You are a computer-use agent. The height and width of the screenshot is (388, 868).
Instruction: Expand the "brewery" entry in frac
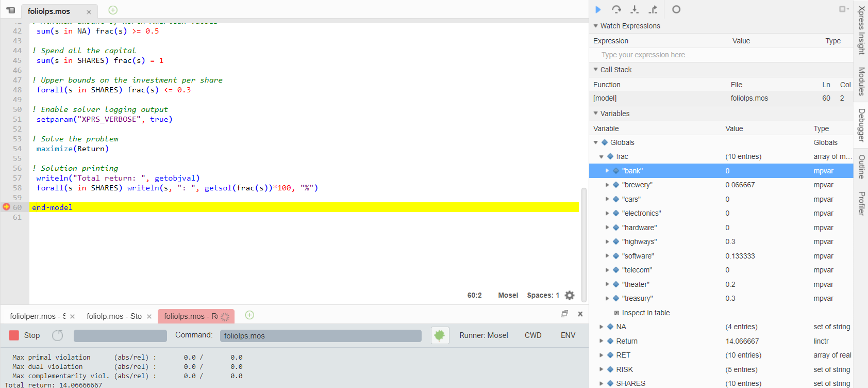pos(607,185)
